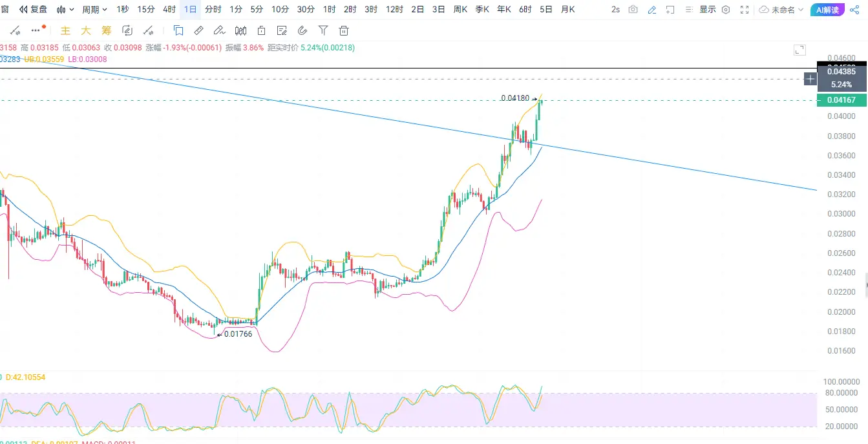Viewport: 868px width, 444px height.
Task: Toggle the blue pencil drawing tool
Action: coord(651,10)
